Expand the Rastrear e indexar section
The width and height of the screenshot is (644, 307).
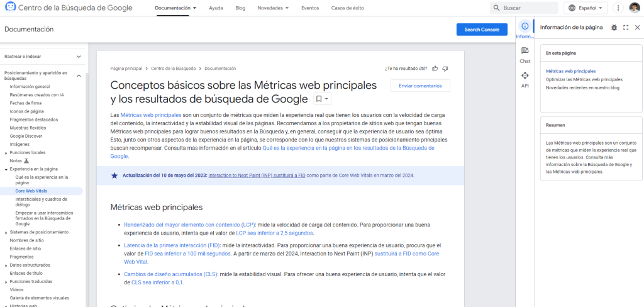click(x=79, y=57)
